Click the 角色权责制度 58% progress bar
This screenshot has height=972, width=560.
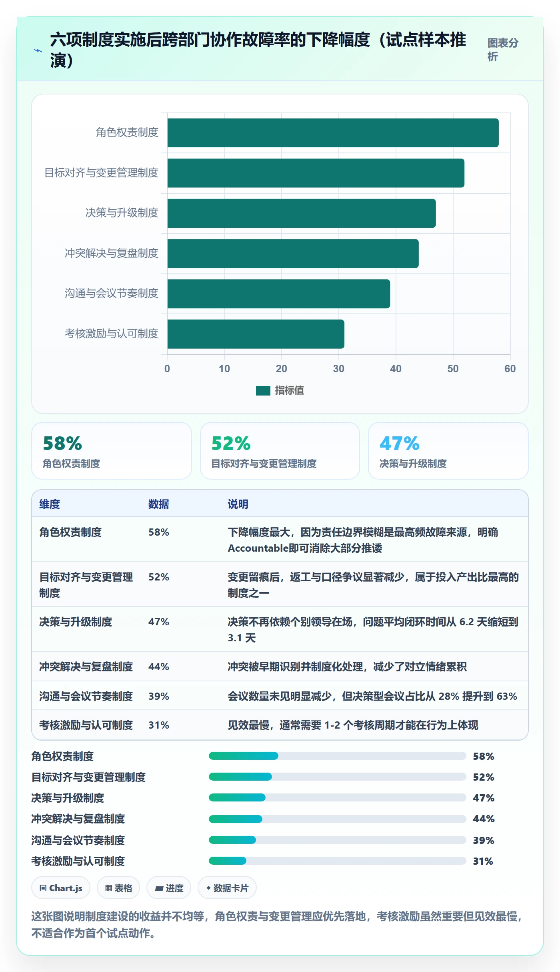point(337,756)
